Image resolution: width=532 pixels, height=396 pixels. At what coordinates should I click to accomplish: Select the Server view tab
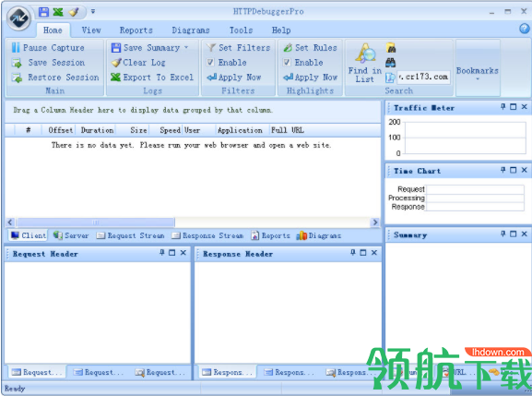[71, 235]
